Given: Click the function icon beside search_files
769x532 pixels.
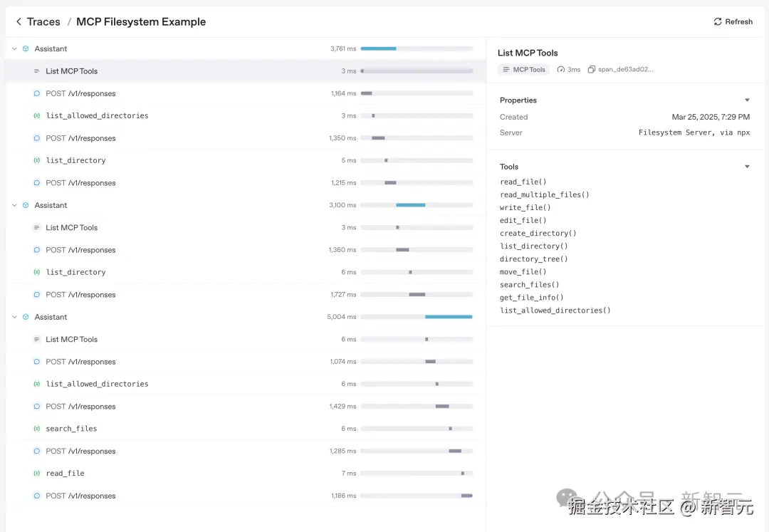Looking at the screenshot, I should 37,429.
